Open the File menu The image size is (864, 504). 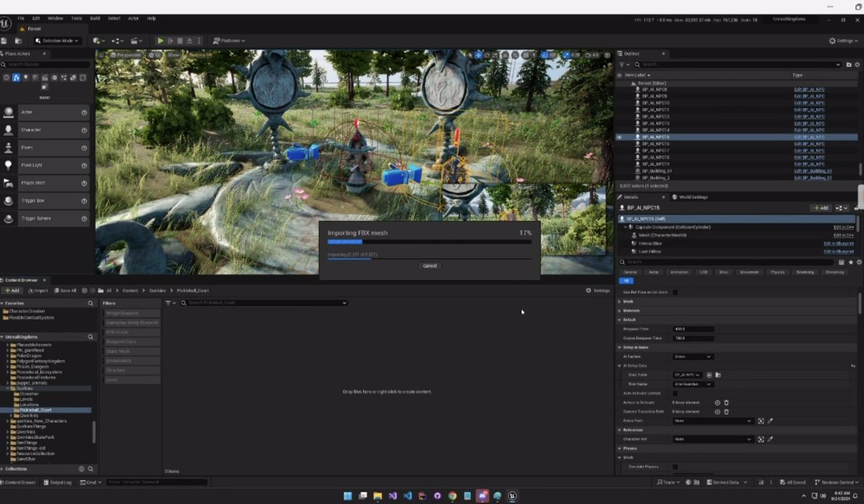(20, 18)
